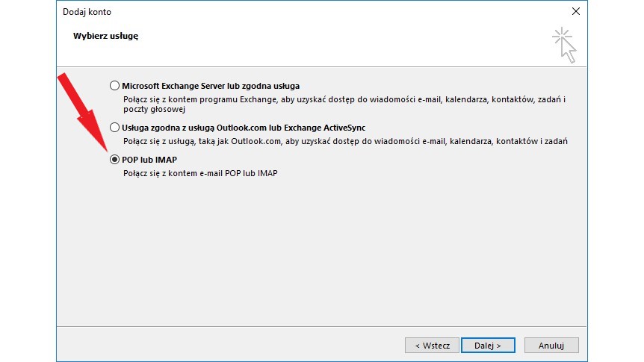Click the "Microsoft Exchange Server lub zgodna usługa" label
The image size is (644, 362).
[x=211, y=86]
